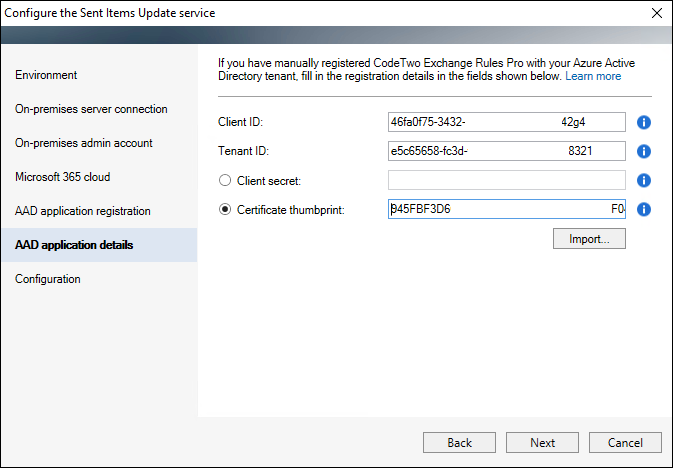Go Back to the previous step
The width and height of the screenshot is (673, 468).
tap(459, 443)
